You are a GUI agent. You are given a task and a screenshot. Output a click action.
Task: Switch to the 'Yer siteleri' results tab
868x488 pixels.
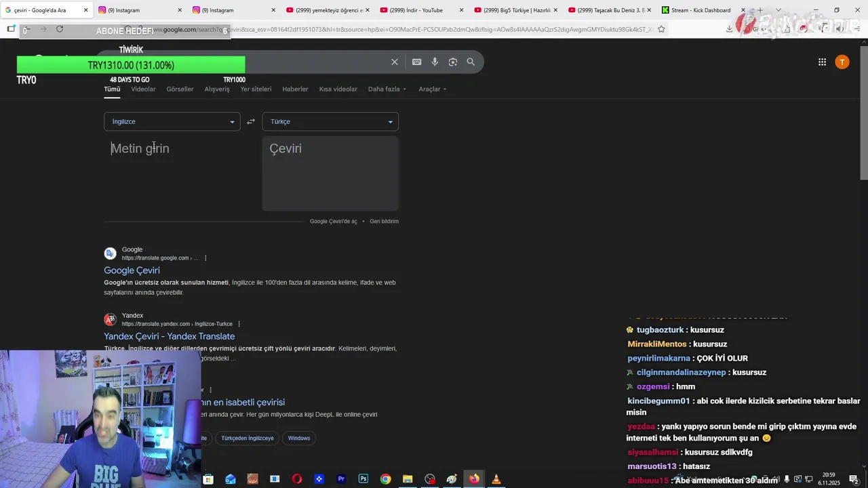tap(256, 89)
